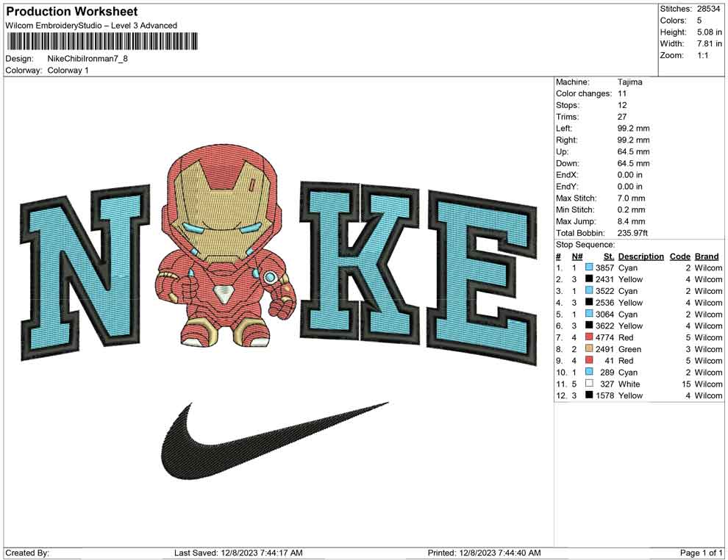
Task: Click stitch count 3522 in stop 3
Action: point(604,290)
